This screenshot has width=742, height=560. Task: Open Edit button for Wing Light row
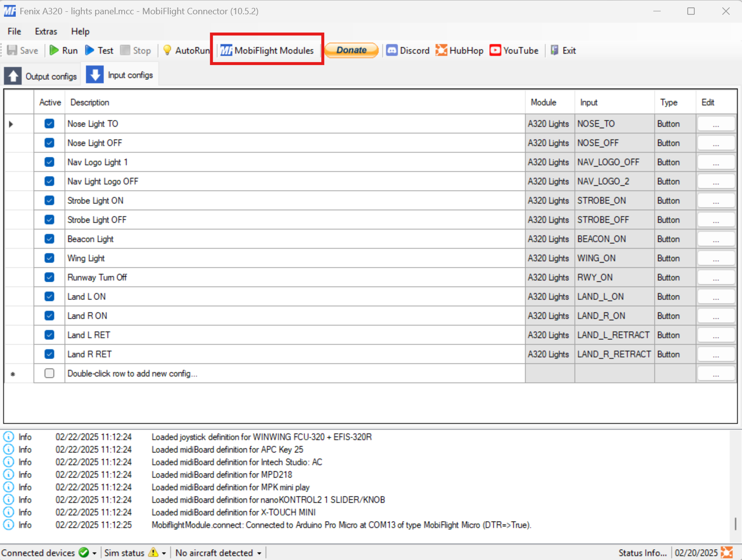716,259
